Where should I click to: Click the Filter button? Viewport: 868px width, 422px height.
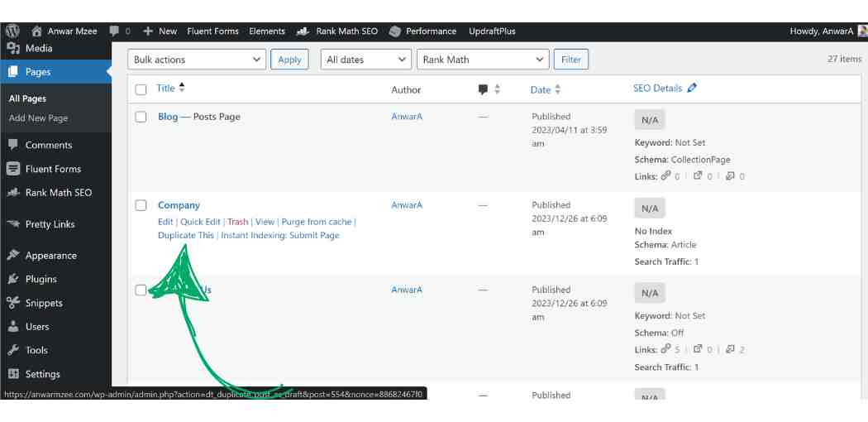571,60
